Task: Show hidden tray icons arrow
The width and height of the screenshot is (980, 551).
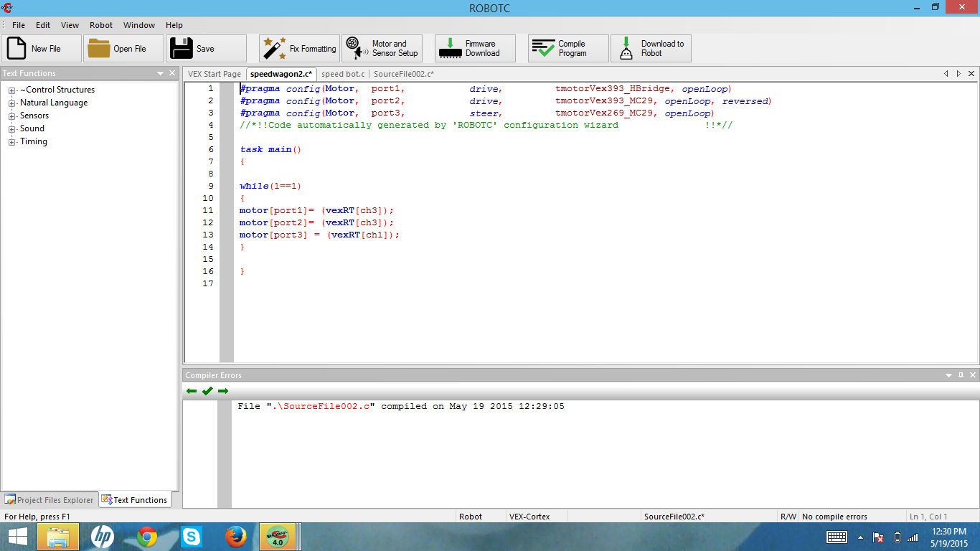Action: (861, 537)
